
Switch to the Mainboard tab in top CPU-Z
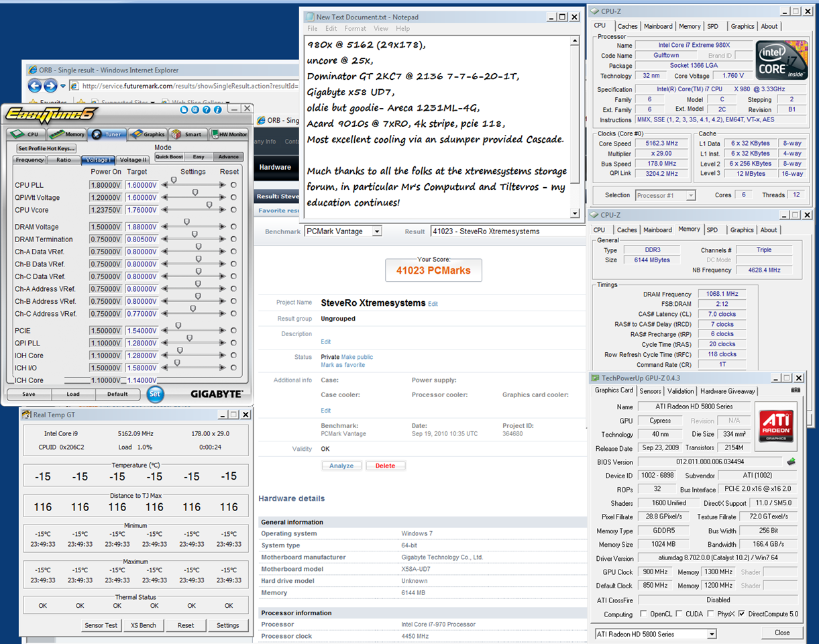pyautogui.click(x=658, y=26)
